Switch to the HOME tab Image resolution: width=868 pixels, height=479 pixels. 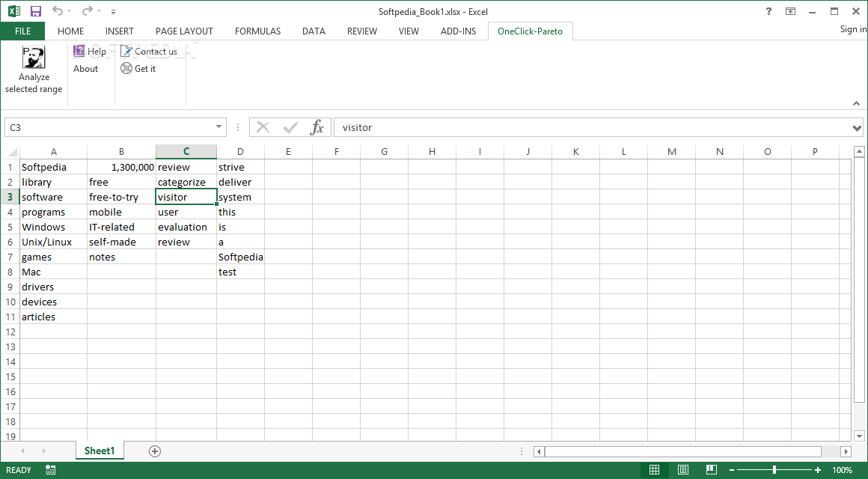click(71, 31)
